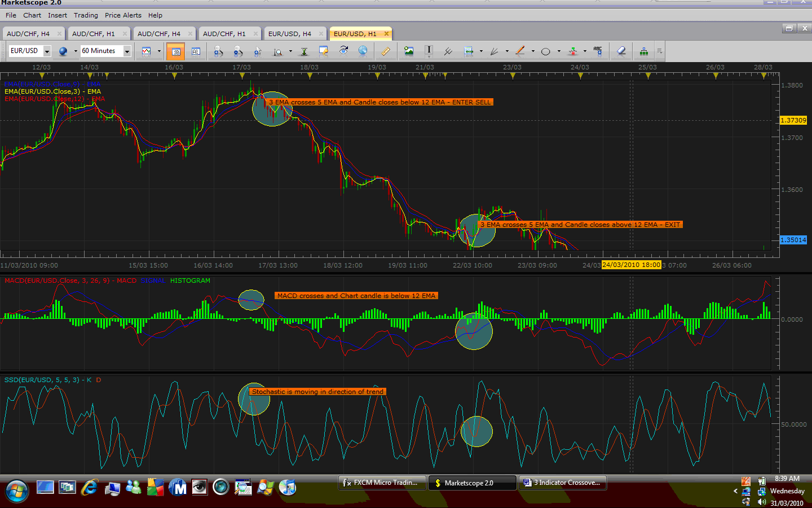Select the ellipse drawing tool
This screenshot has height=508, width=812.
coord(545,51)
